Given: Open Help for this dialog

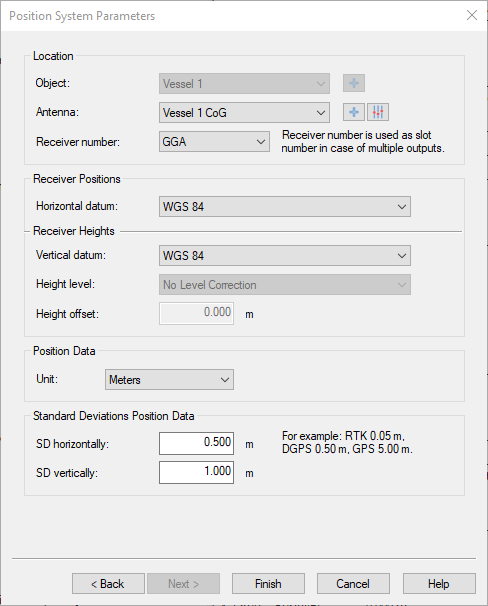Looking at the screenshot, I should click(x=439, y=584).
